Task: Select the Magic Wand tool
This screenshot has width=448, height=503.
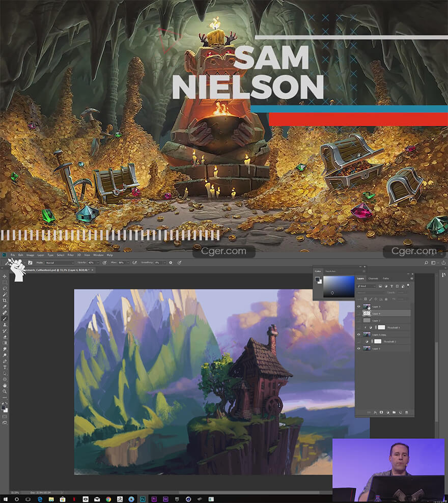Action: coord(5,294)
